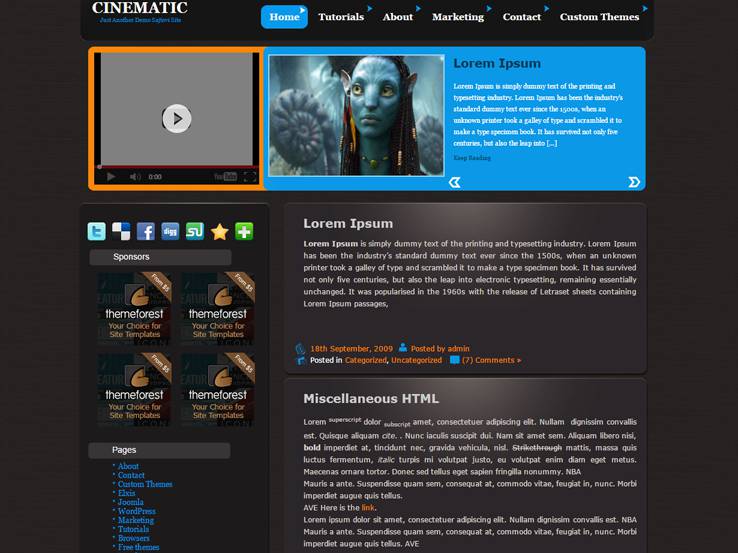Share via the Facebook icon
The height and width of the screenshot is (553, 738).
tap(145, 232)
